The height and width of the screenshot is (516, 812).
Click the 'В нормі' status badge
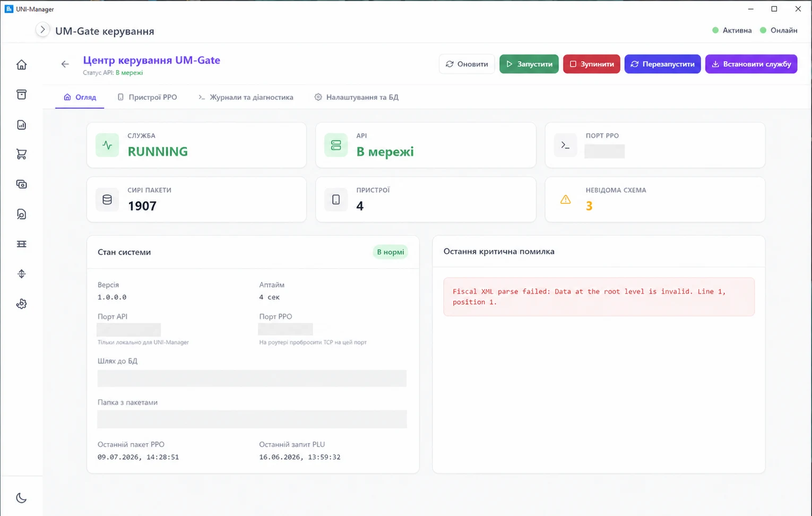[x=390, y=252]
